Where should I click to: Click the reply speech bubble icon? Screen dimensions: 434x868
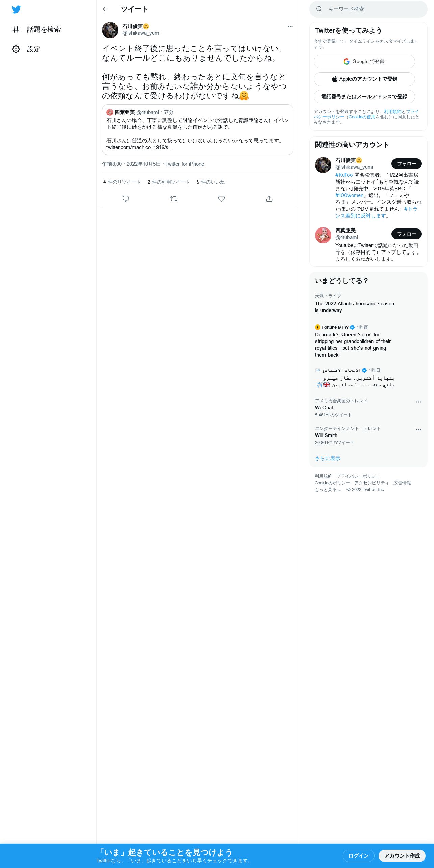126,199
